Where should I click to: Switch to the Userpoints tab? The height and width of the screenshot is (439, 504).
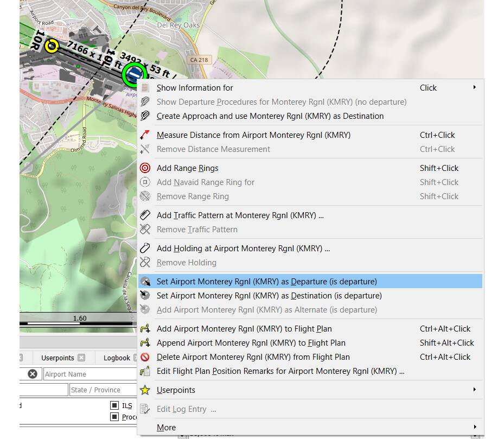(x=58, y=358)
